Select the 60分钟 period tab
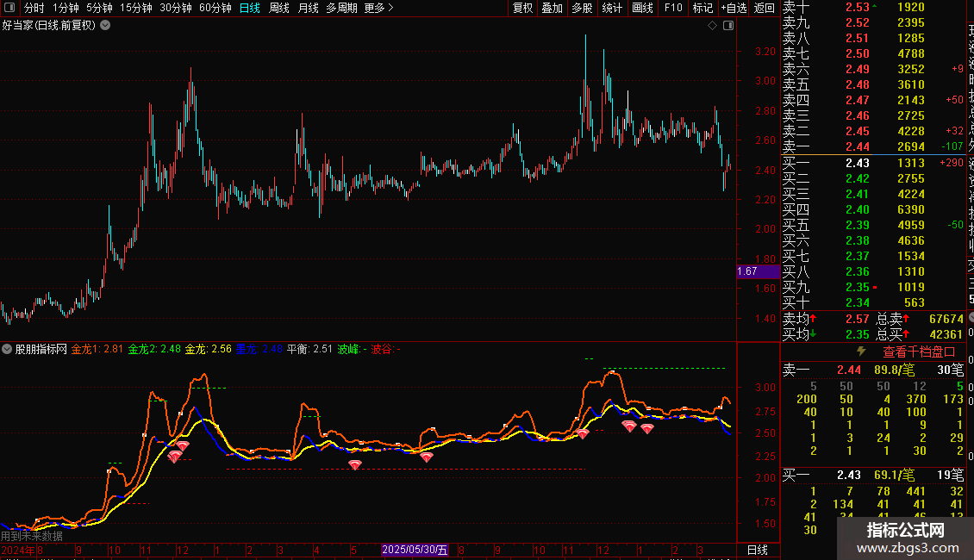Screen dimensions: 974x560 (x=215, y=8)
